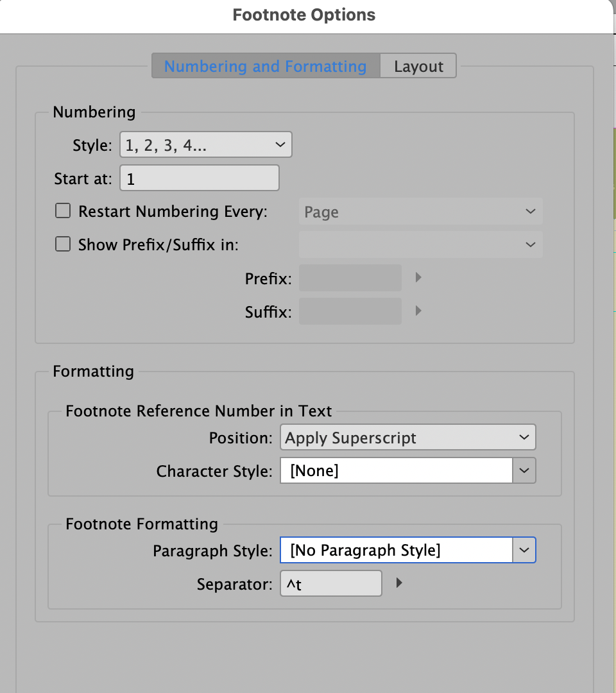Switch to the Layout tab
Screen dimensions: 616x693
[418, 65]
